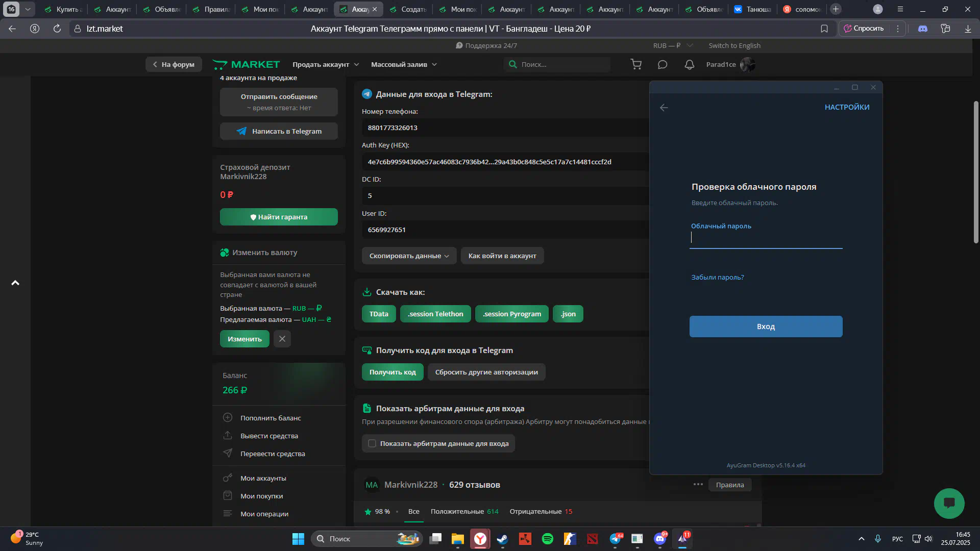Open File Explorer from the taskbar
The height and width of the screenshot is (551, 980).
pos(457,539)
